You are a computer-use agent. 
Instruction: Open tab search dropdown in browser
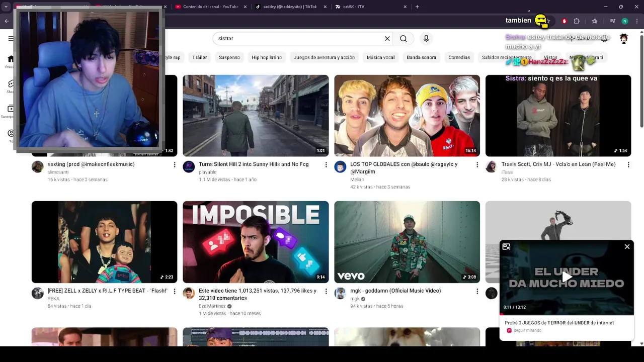click(6, 7)
